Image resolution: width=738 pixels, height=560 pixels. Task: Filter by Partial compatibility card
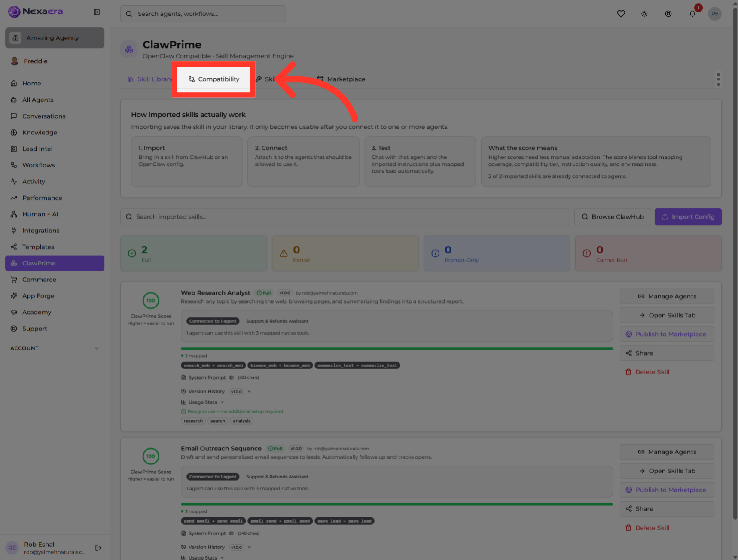click(345, 253)
